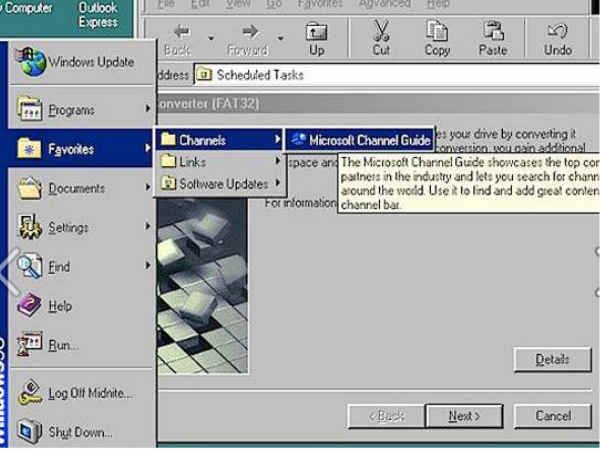The width and height of the screenshot is (600, 450).
Task: Click the Cancel button in the wizard
Action: [x=553, y=416]
